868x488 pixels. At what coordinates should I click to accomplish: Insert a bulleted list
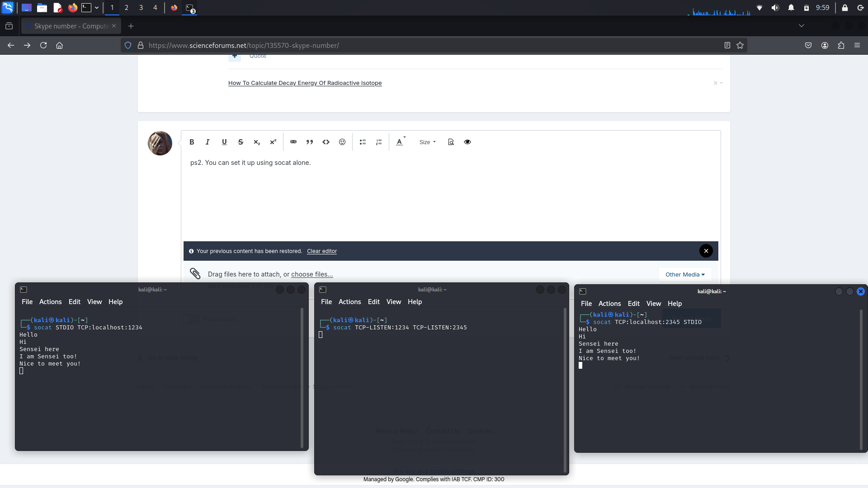[x=363, y=142]
